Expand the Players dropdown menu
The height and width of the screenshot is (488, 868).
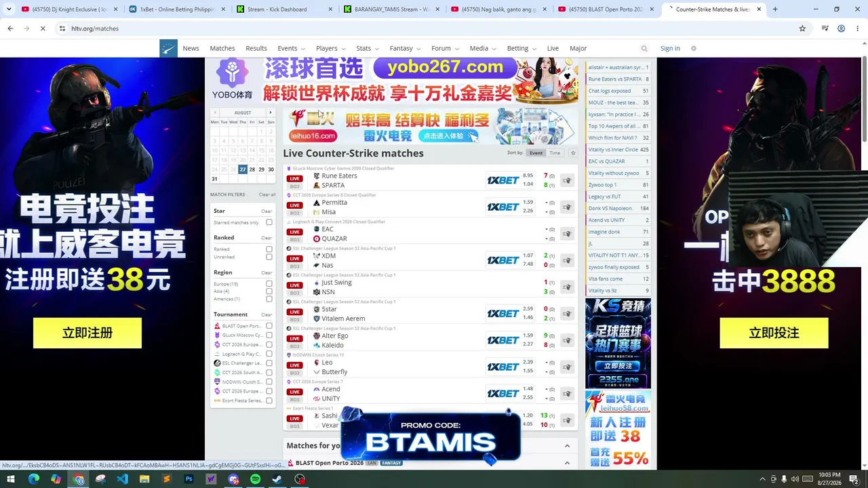pos(330,48)
